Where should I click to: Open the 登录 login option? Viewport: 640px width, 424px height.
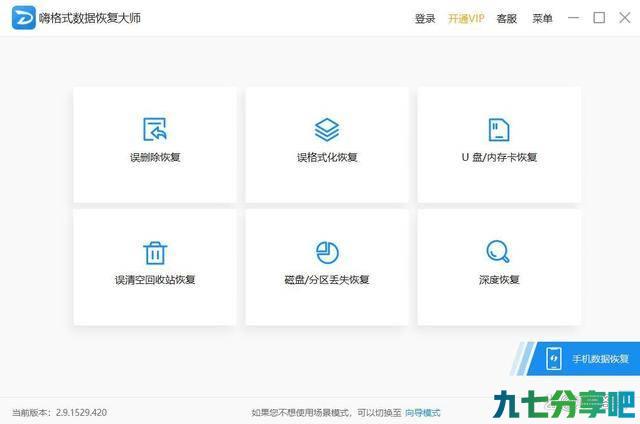click(425, 18)
